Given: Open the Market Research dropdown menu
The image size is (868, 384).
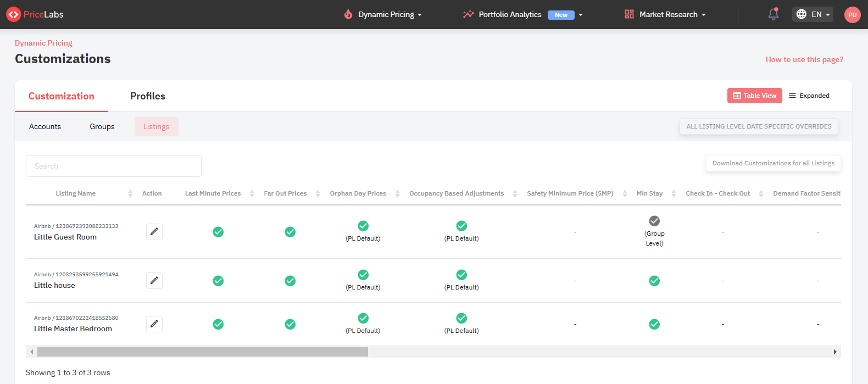Looking at the screenshot, I should tap(665, 14).
